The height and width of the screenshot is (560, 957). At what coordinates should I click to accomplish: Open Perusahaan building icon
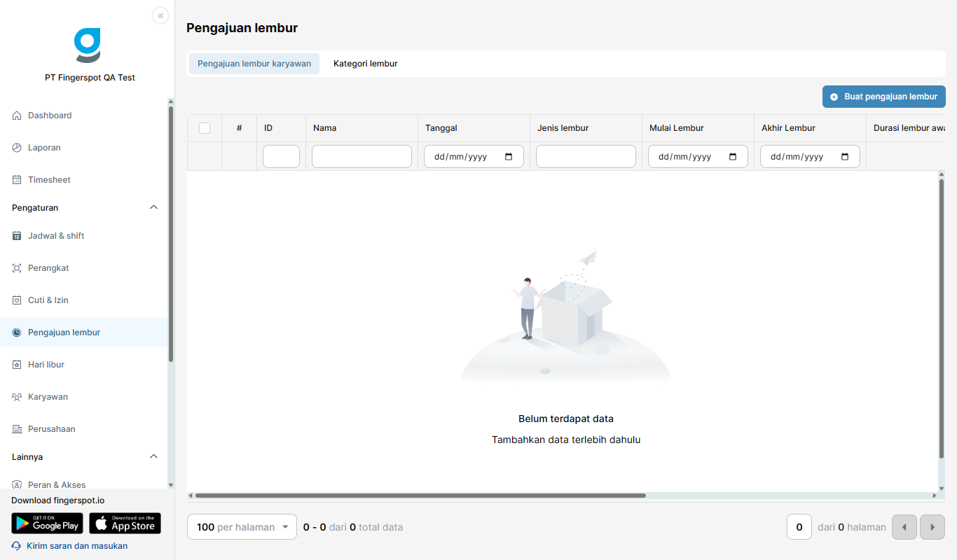pyautogui.click(x=17, y=429)
